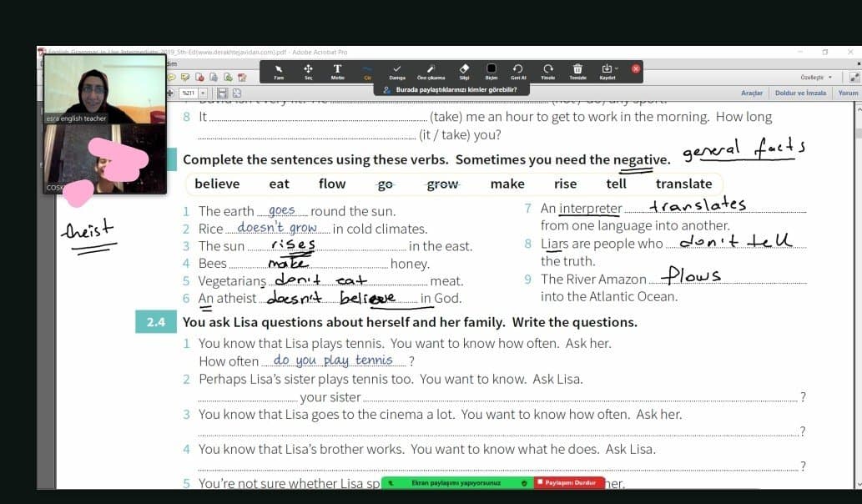
Task: Select the esra english teacher video thumbnail
Action: click(x=104, y=89)
